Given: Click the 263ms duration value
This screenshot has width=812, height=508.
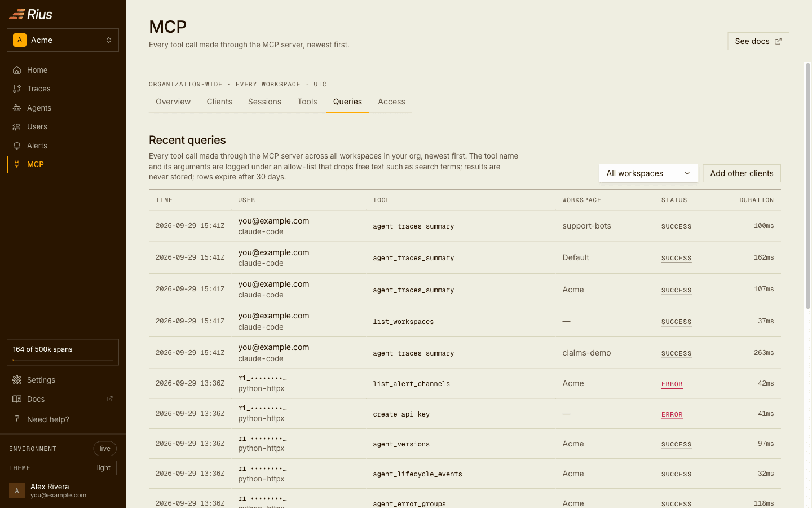Looking at the screenshot, I should [764, 353].
